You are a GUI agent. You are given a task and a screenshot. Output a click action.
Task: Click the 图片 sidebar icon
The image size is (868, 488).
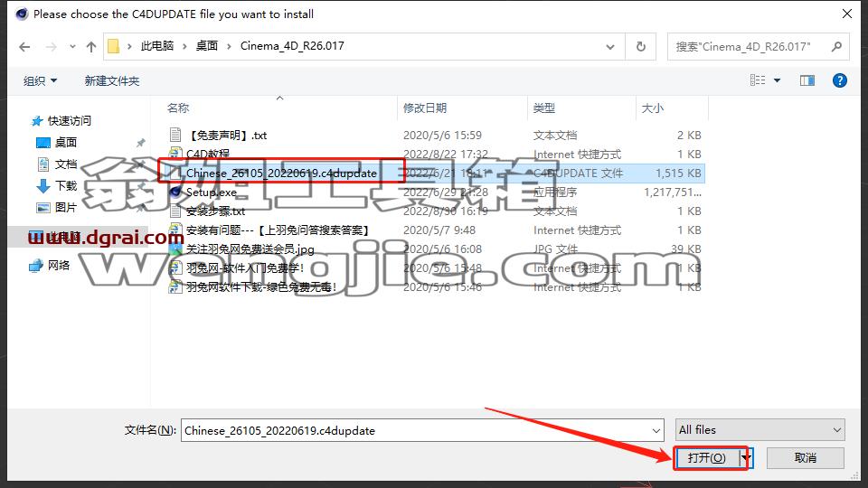coord(43,208)
